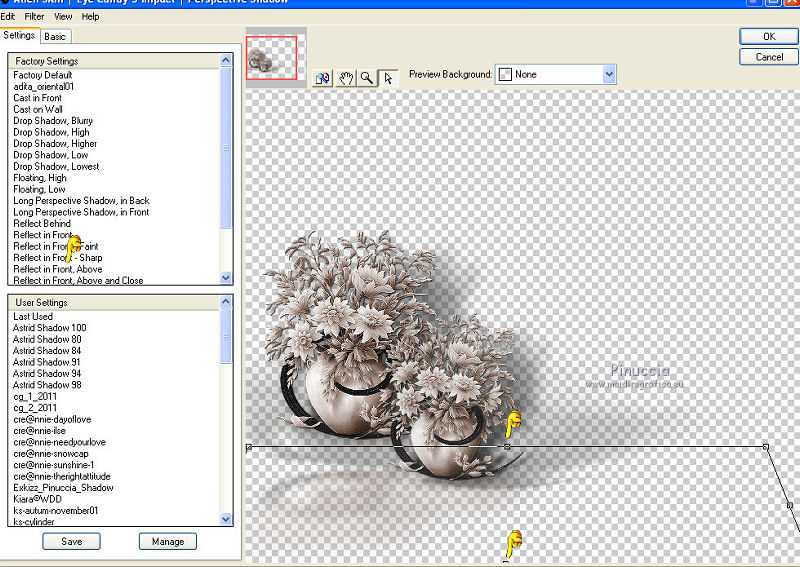Select the arrow pointer tool
The image size is (800, 567).
[388, 78]
